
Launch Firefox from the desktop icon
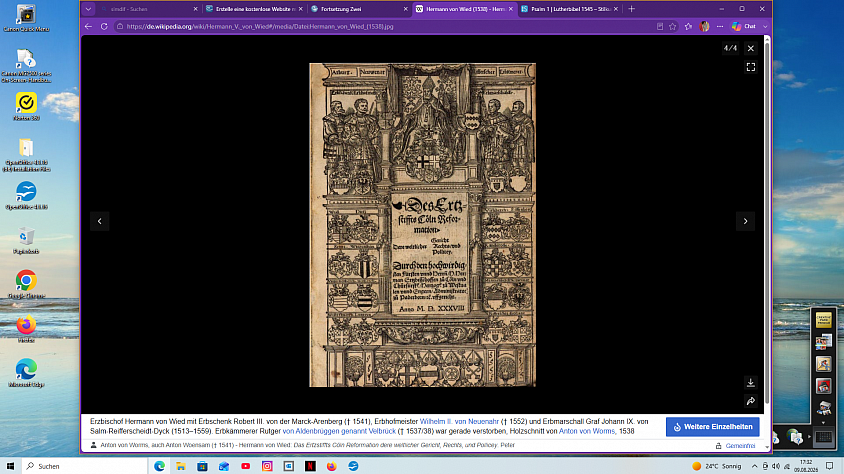pyautogui.click(x=26, y=329)
